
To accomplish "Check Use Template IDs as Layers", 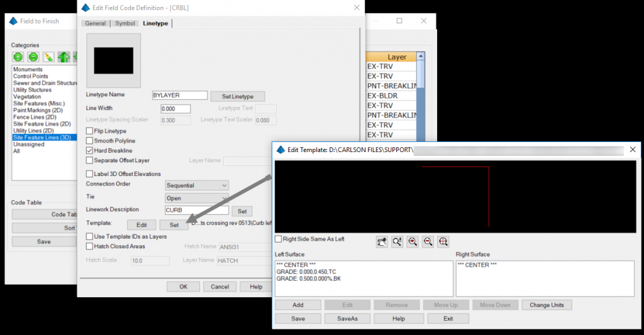I will tap(89, 236).
